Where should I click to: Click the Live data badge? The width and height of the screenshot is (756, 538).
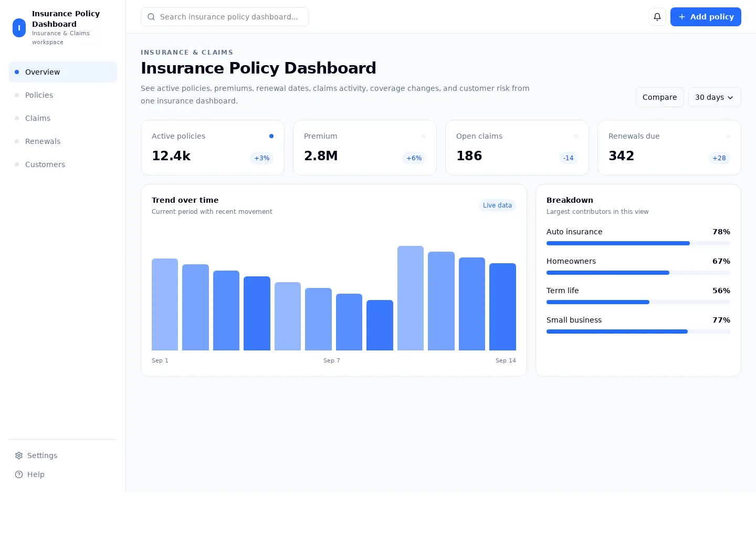497,205
